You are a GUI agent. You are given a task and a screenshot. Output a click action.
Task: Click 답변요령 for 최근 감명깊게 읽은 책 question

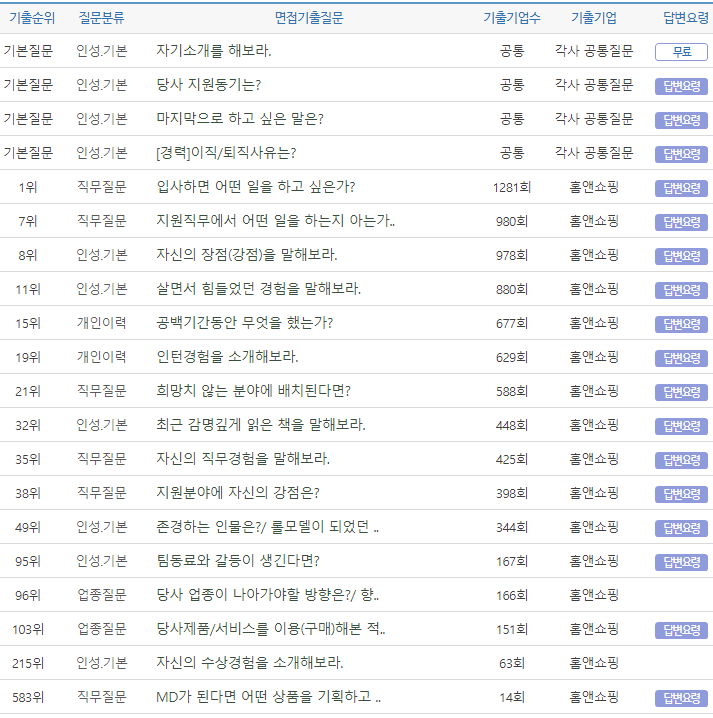[x=681, y=426]
